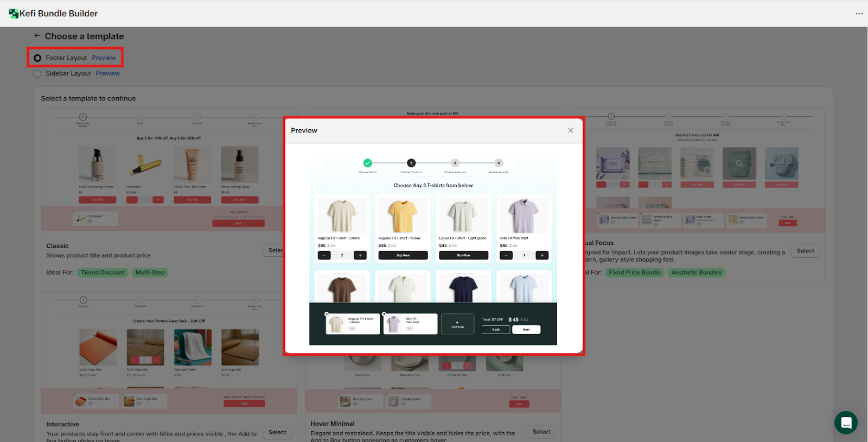Image resolution: width=868 pixels, height=442 pixels.
Task: Open the chat support bubble
Action: [845, 422]
